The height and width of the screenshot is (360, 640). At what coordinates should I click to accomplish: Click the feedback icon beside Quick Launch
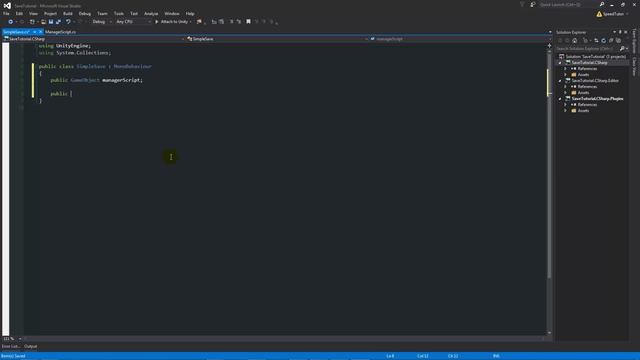tap(533, 4)
